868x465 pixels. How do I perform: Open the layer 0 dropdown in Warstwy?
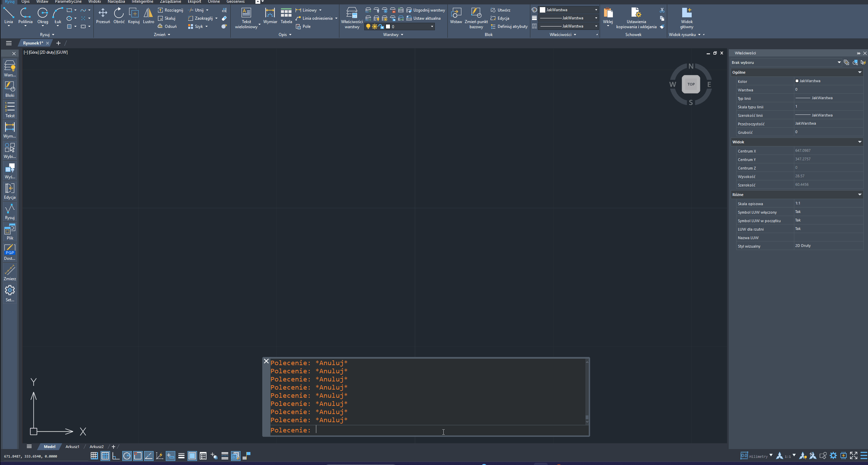tap(400, 26)
